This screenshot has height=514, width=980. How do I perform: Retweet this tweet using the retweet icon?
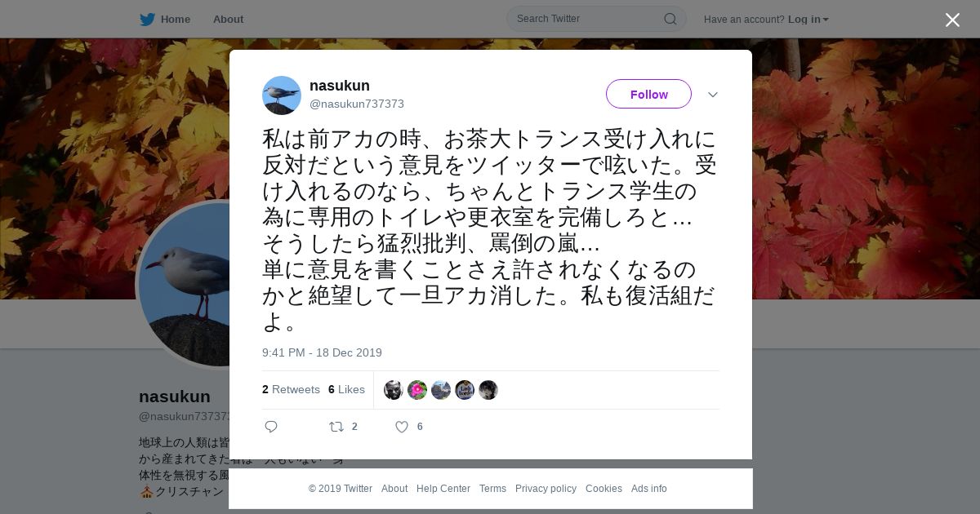pyautogui.click(x=336, y=427)
